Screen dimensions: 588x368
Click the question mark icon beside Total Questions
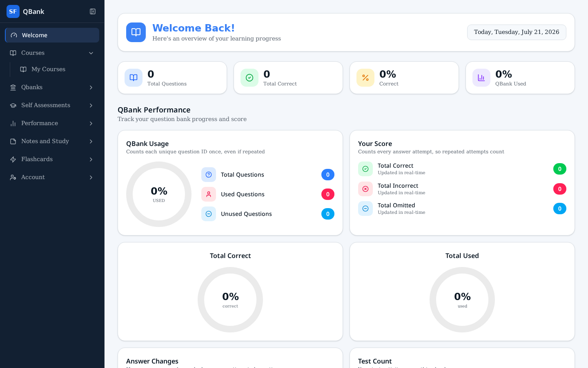[209, 175]
